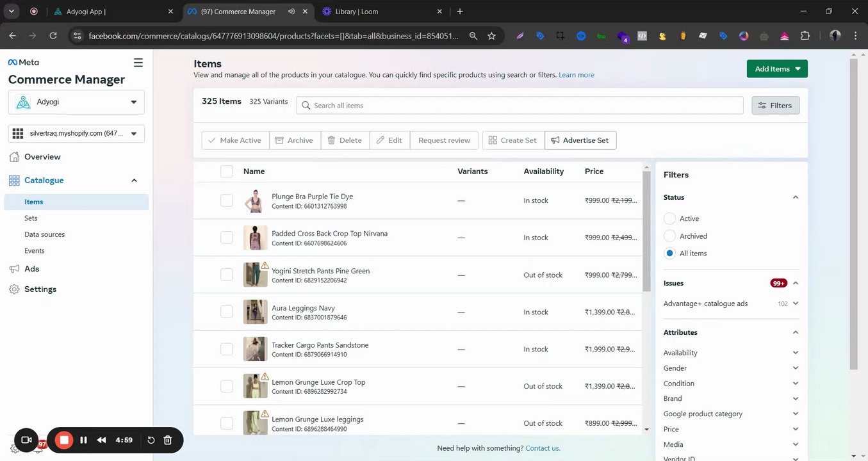Viewport: 868px width, 461px height.
Task: Click the Catalogue grid icon
Action: click(x=14, y=181)
